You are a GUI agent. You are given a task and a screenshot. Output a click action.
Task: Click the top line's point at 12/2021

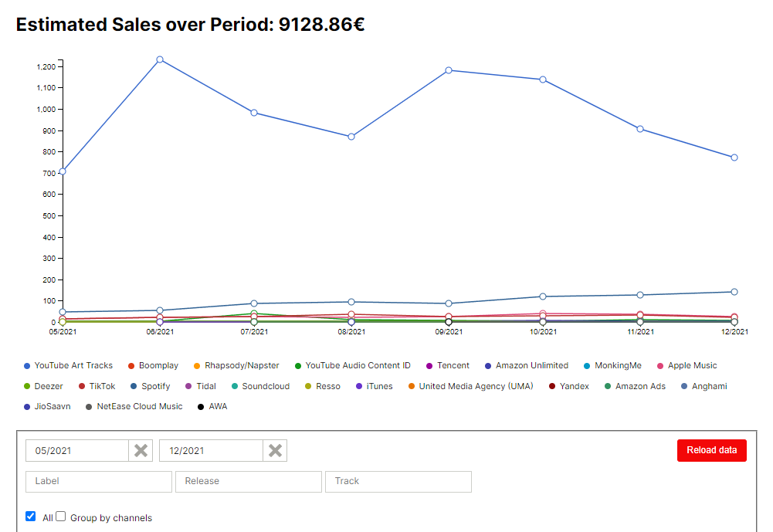click(734, 158)
